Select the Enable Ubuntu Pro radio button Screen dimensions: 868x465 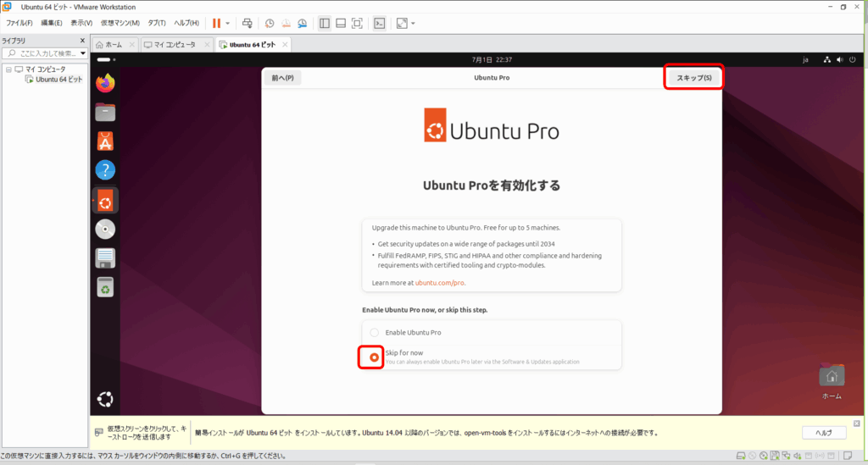point(374,333)
